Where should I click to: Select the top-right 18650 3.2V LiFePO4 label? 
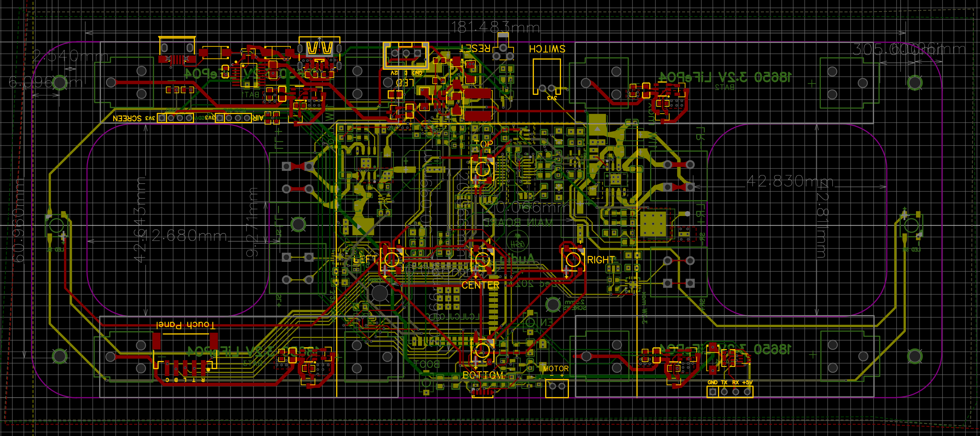(x=725, y=77)
